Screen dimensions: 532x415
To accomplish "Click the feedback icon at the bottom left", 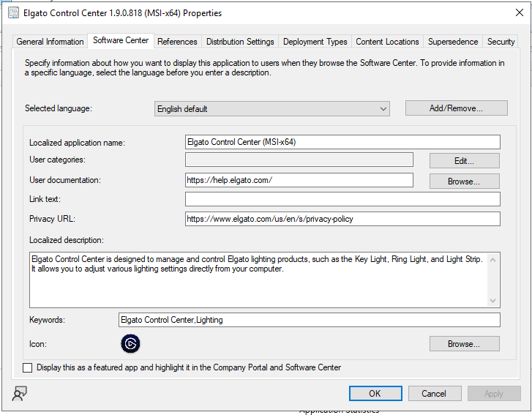I will [x=19, y=394].
